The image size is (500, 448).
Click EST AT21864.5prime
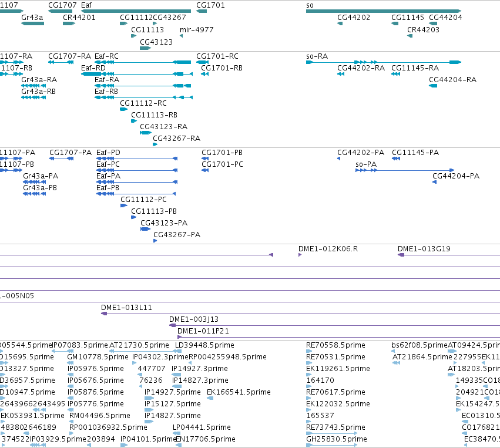pos(422,357)
